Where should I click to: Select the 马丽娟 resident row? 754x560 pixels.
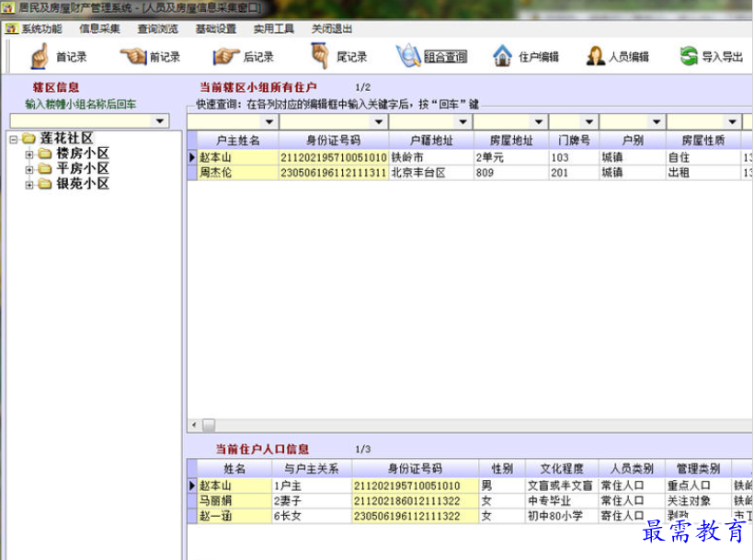[x=215, y=501]
